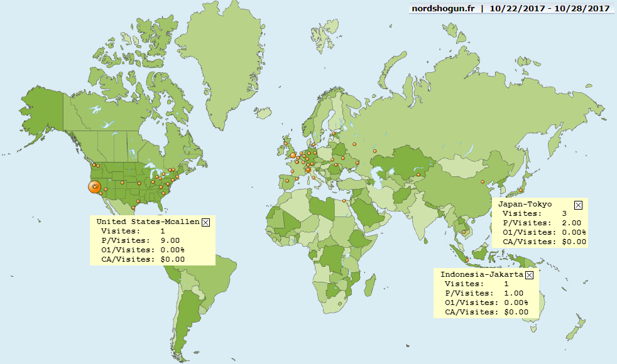Click the visitor dot in Egypt
617x364 pixels.
(x=344, y=201)
